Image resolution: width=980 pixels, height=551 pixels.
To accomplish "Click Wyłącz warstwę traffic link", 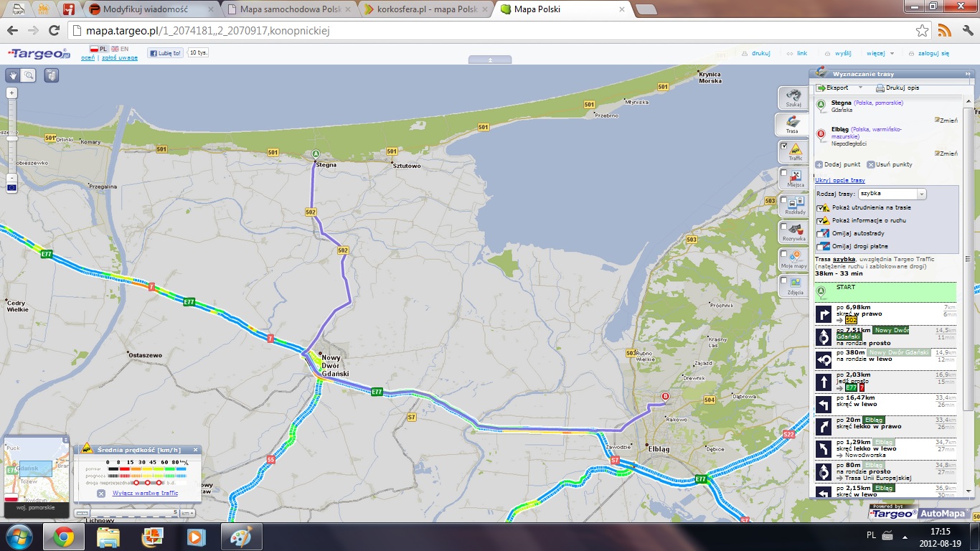I will (x=145, y=493).
